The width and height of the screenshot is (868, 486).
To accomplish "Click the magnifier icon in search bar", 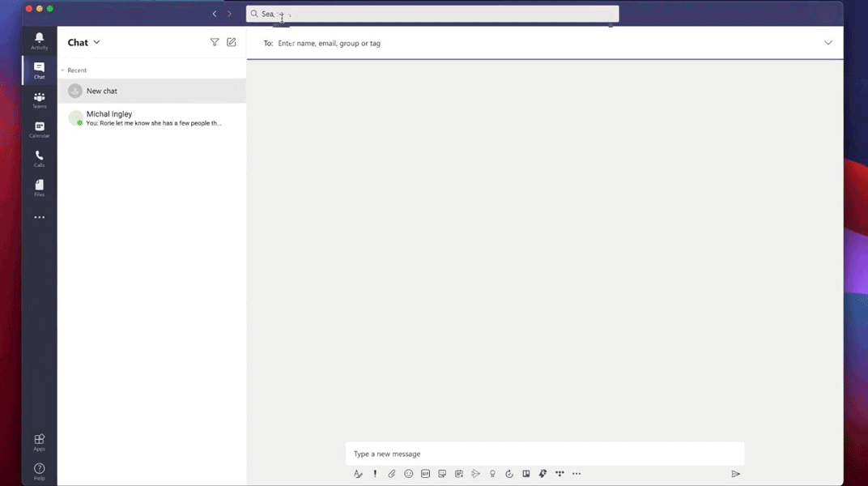I will [254, 14].
